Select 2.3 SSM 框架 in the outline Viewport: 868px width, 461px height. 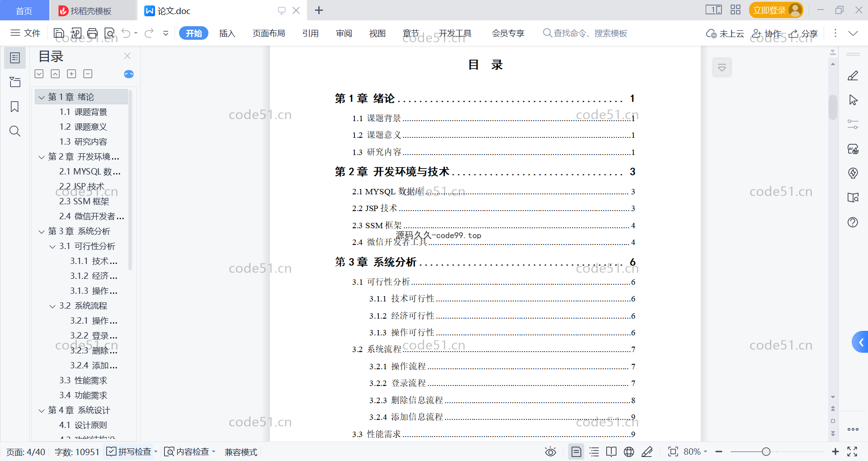(84, 202)
